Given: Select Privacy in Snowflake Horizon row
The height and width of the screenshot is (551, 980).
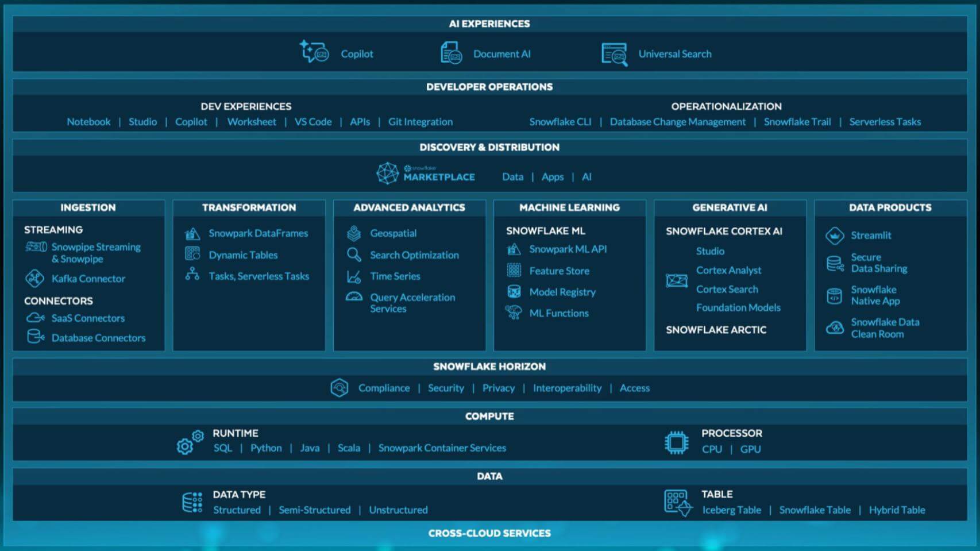Looking at the screenshot, I should [498, 388].
